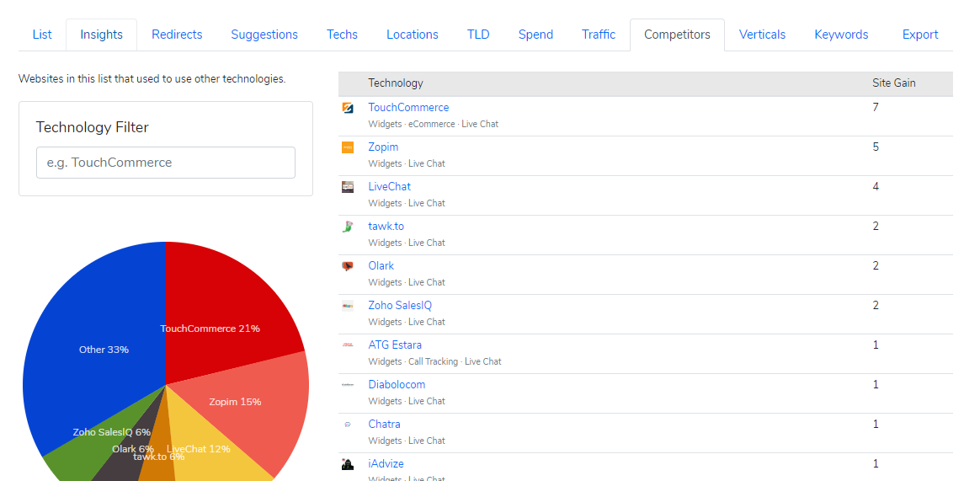Viewport: 980px width, 481px height.
Task: Open the Export tab
Action: pos(920,35)
